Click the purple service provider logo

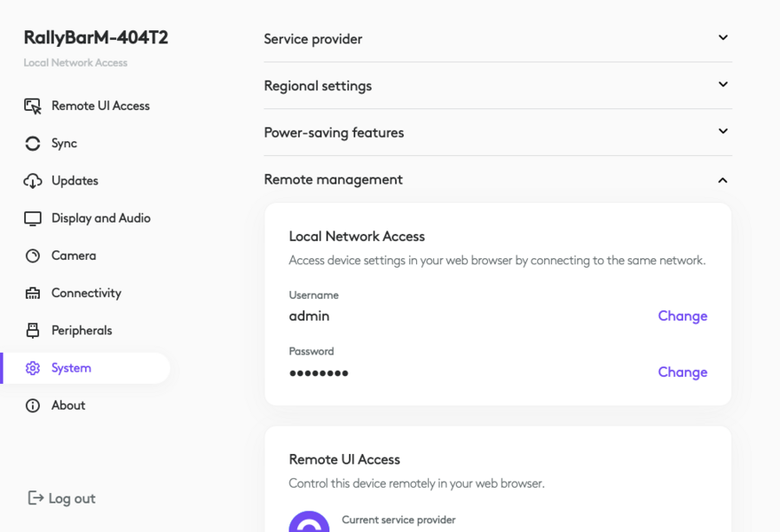click(x=309, y=522)
